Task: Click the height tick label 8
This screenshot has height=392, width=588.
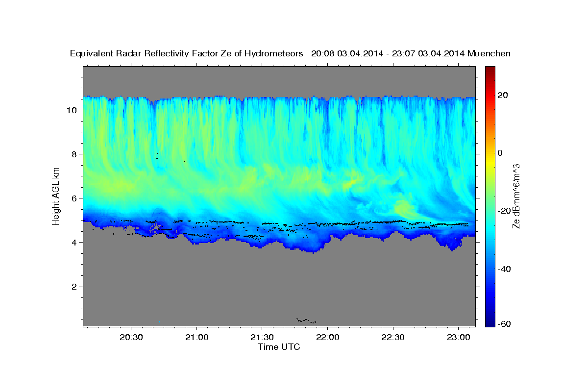Action: coord(75,154)
